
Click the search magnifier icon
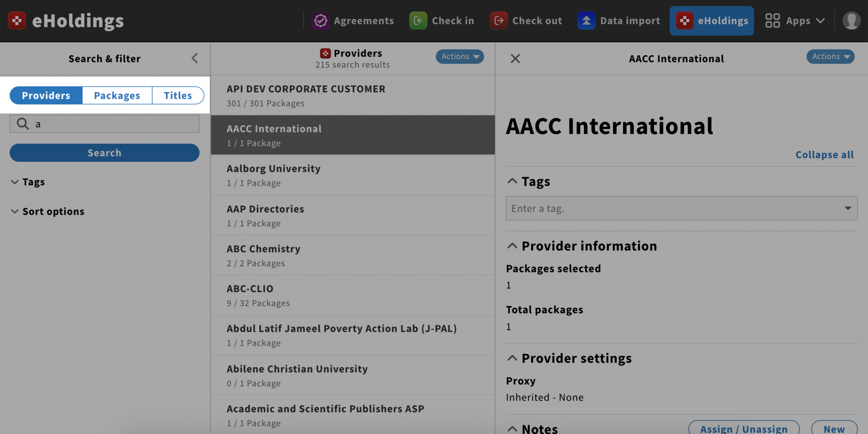[23, 123]
